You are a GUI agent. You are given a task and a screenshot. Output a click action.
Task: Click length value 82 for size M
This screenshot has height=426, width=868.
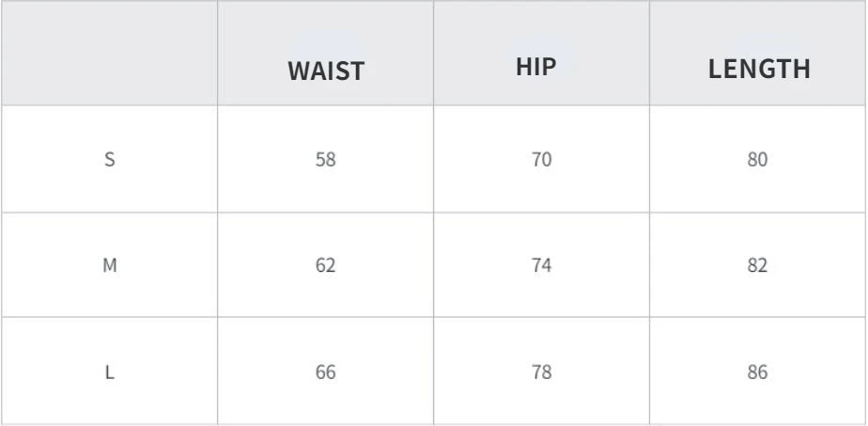[x=757, y=265]
